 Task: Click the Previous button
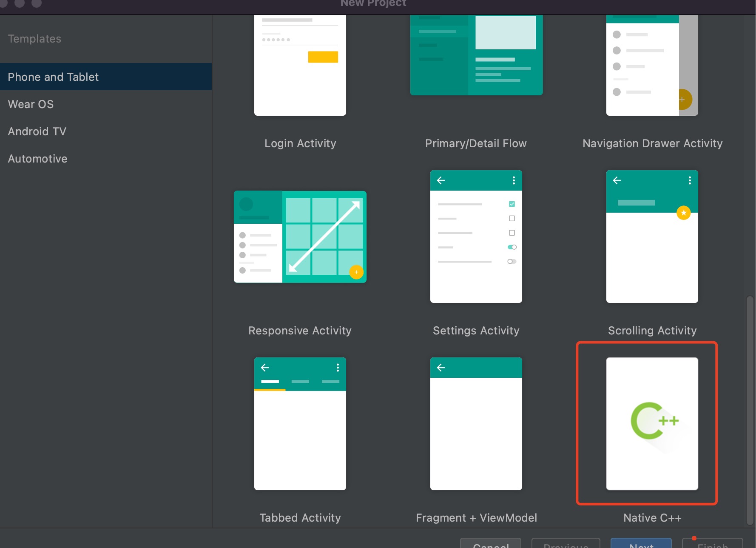(x=566, y=543)
